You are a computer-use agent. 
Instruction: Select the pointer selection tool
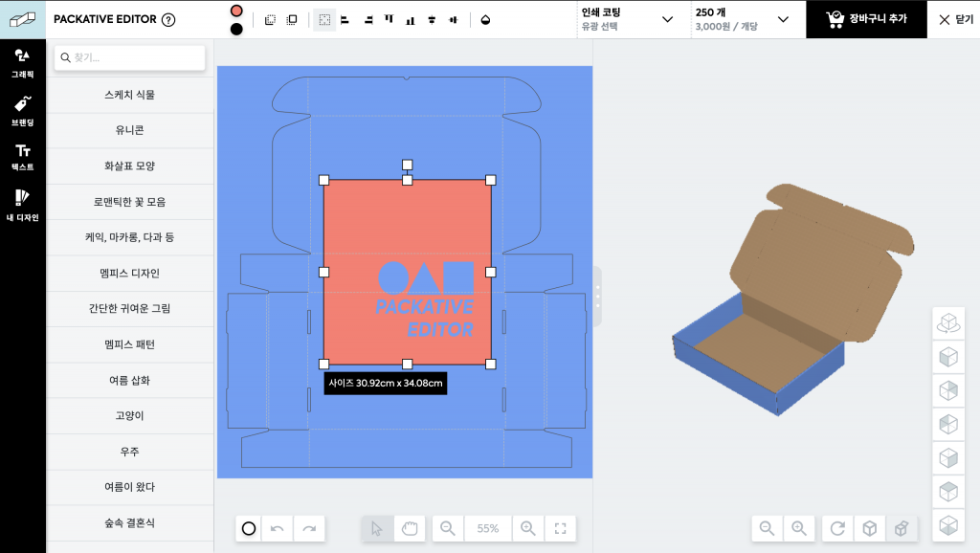pos(377,529)
